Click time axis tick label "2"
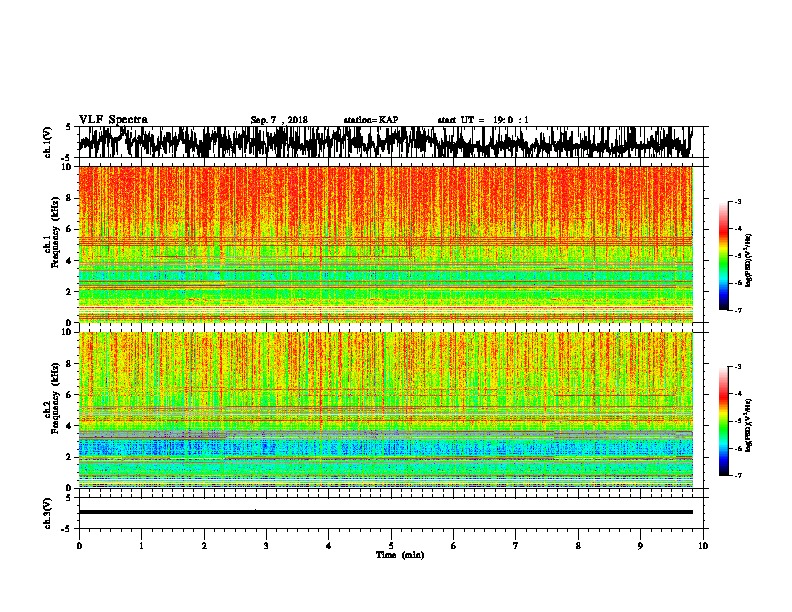Screen dimensions: 792x612 (x=204, y=546)
